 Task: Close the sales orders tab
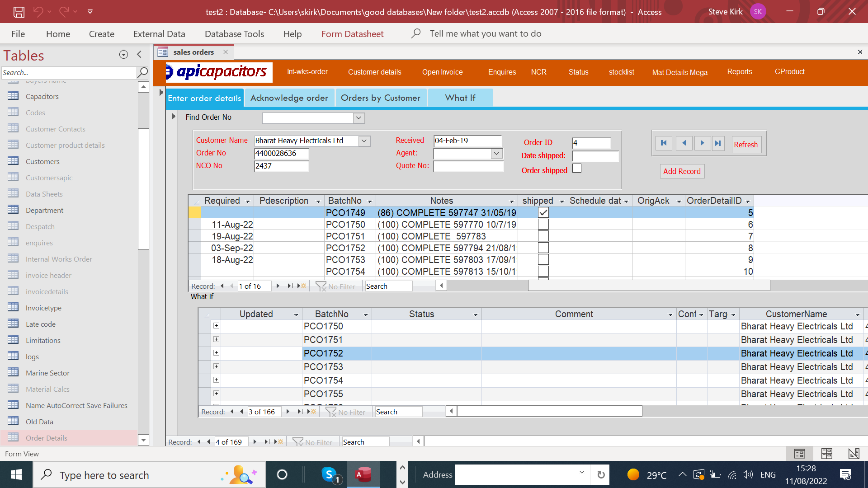226,52
